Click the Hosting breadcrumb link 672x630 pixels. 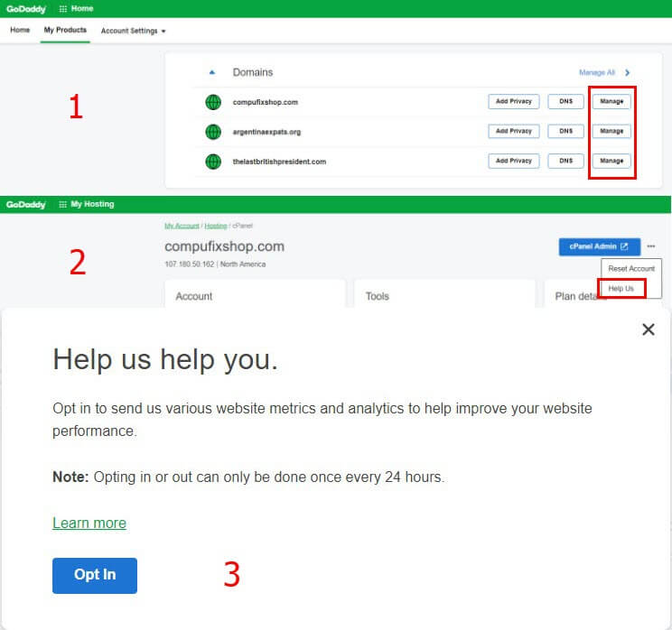(216, 226)
